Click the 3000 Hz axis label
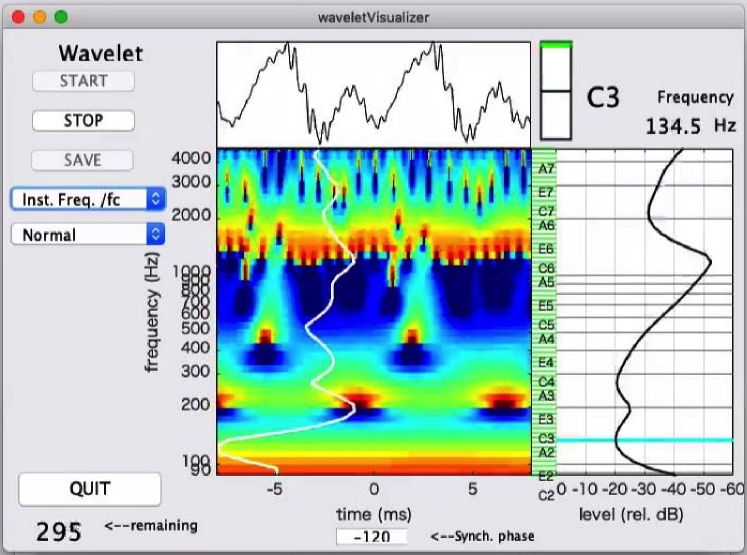The image size is (747, 555). tap(191, 182)
